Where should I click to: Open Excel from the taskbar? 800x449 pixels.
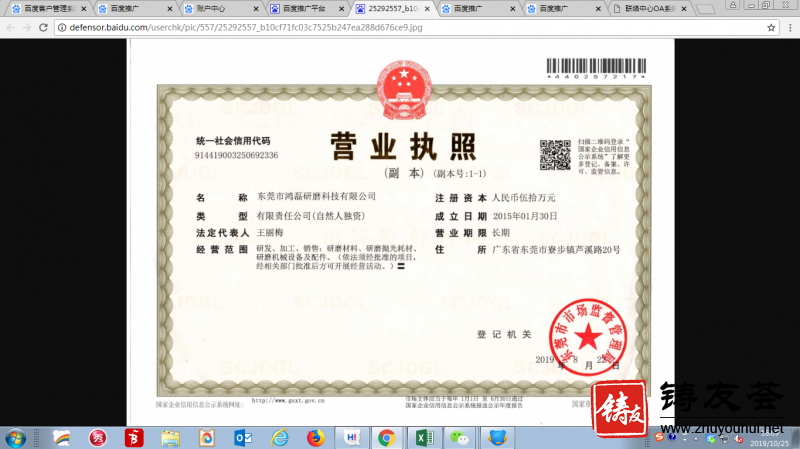pyautogui.click(x=423, y=438)
